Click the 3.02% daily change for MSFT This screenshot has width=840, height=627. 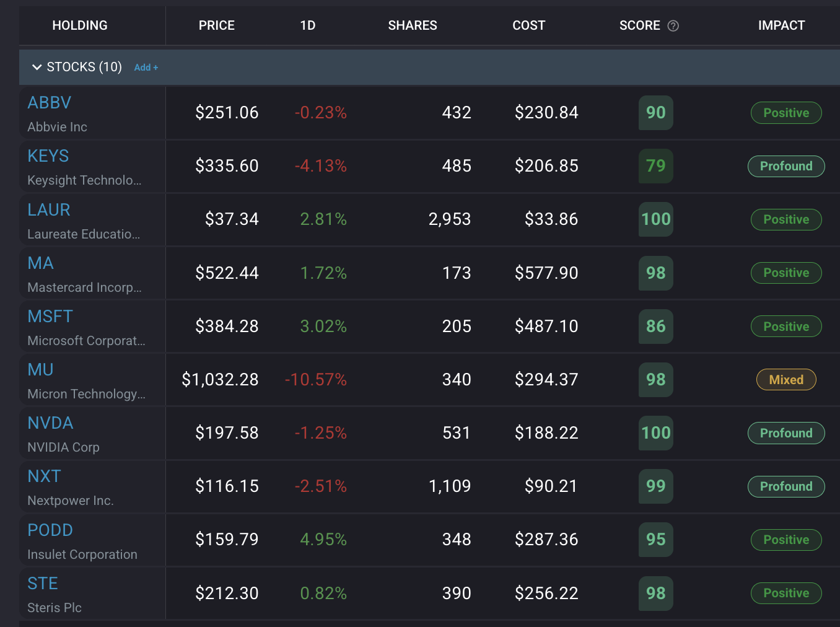[x=323, y=327]
